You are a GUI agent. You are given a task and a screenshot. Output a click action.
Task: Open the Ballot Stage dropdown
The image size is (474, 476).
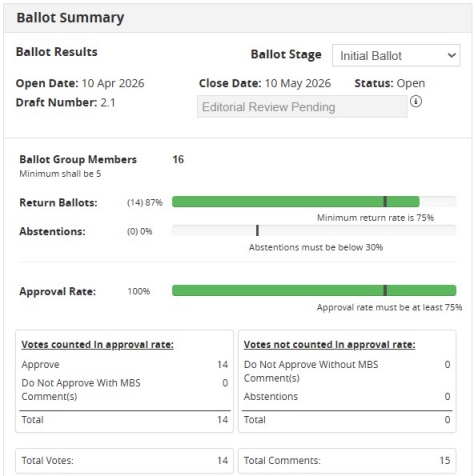pos(396,55)
